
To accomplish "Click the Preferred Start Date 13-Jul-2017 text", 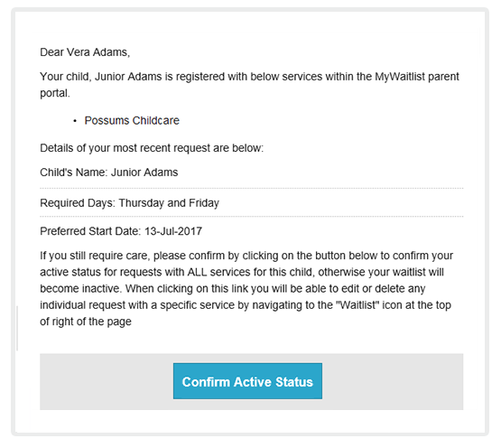I will tap(121, 231).
